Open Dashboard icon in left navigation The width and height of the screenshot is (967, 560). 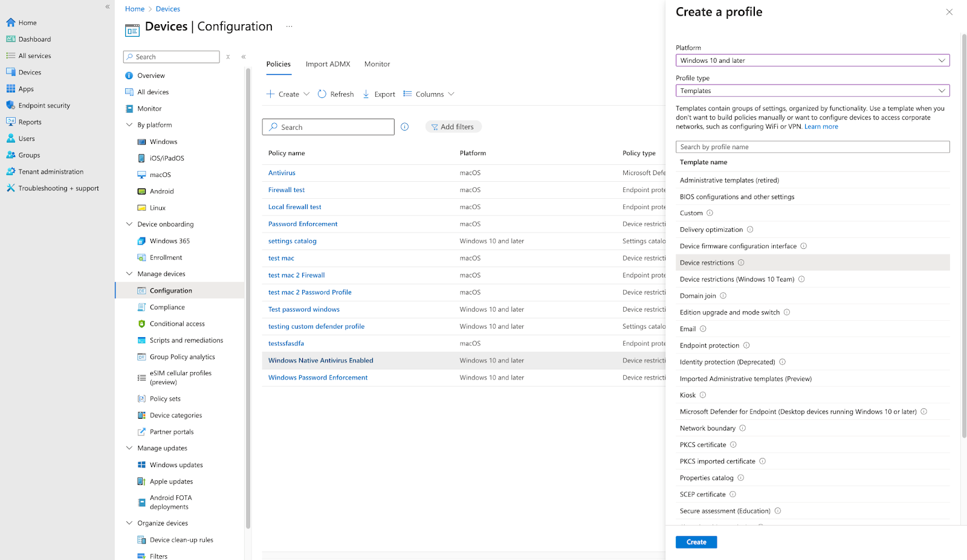(11, 39)
